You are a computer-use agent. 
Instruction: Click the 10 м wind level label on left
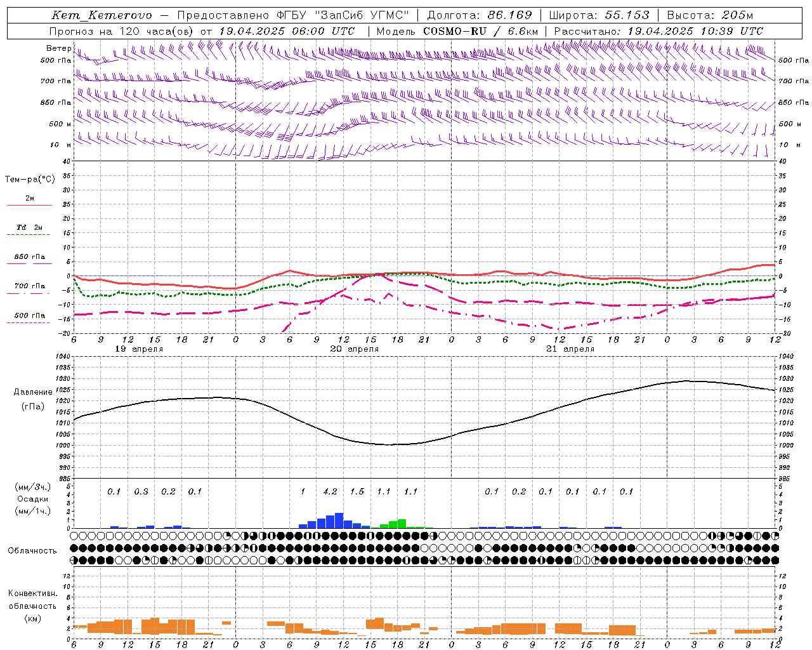[x=61, y=145]
